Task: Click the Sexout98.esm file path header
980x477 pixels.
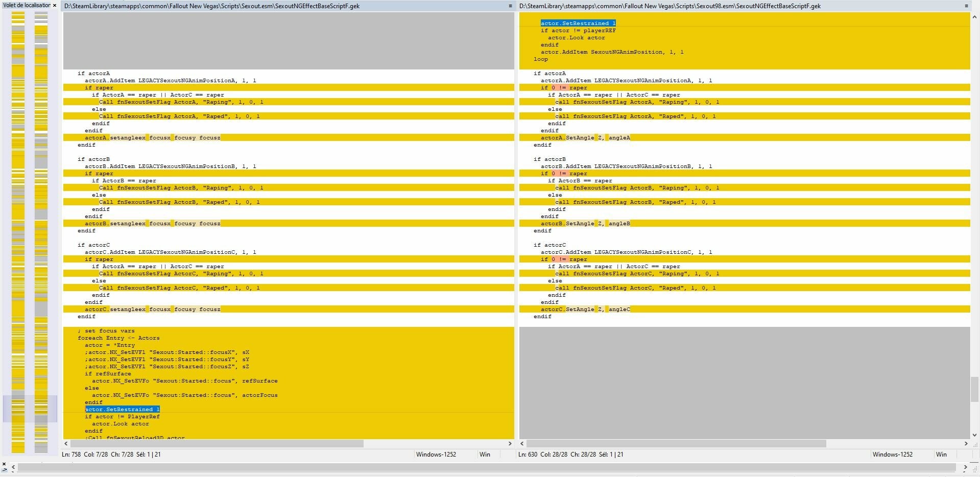Action: [x=670, y=6]
